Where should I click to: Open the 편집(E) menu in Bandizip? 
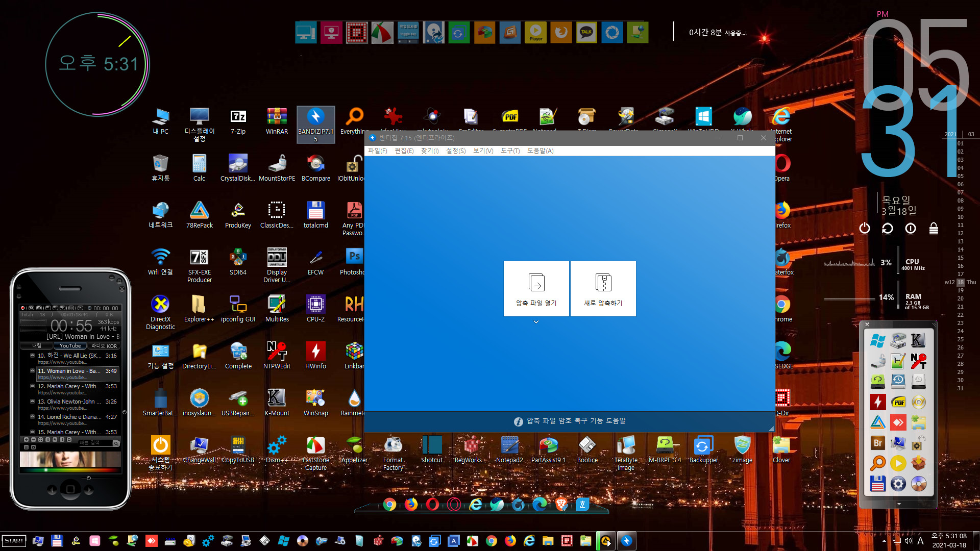point(404,151)
